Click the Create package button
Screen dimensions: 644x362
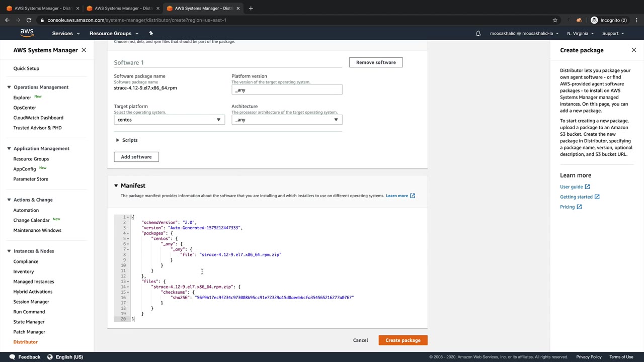pos(403,340)
